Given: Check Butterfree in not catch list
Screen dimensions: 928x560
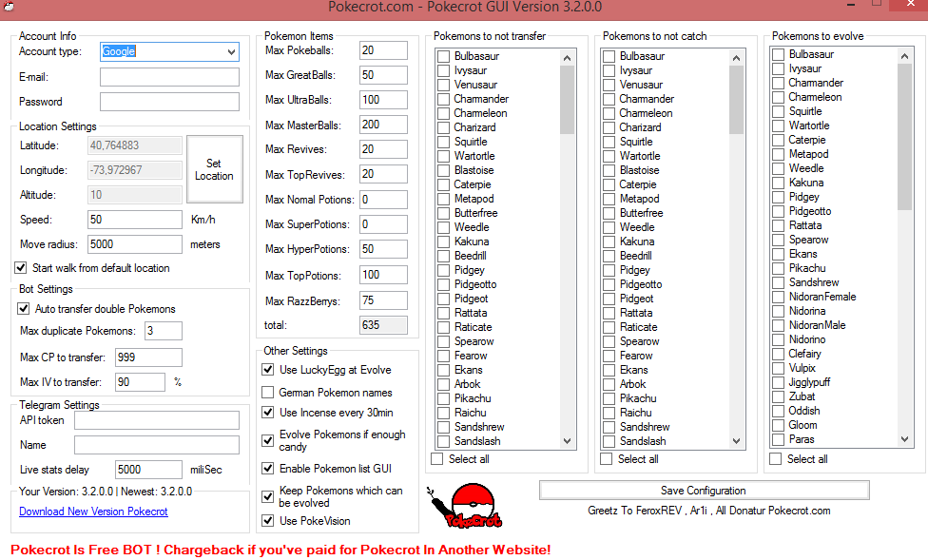Looking at the screenshot, I should click(609, 213).
